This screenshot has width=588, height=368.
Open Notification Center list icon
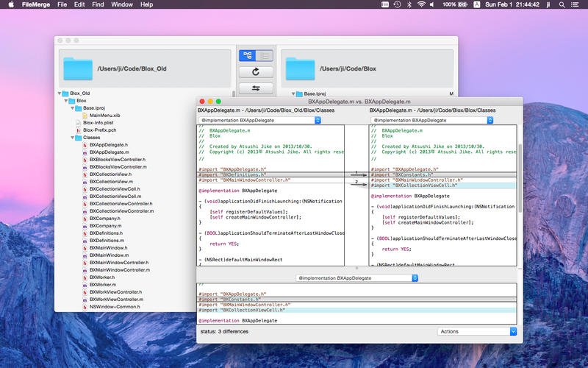coord(575,4)
